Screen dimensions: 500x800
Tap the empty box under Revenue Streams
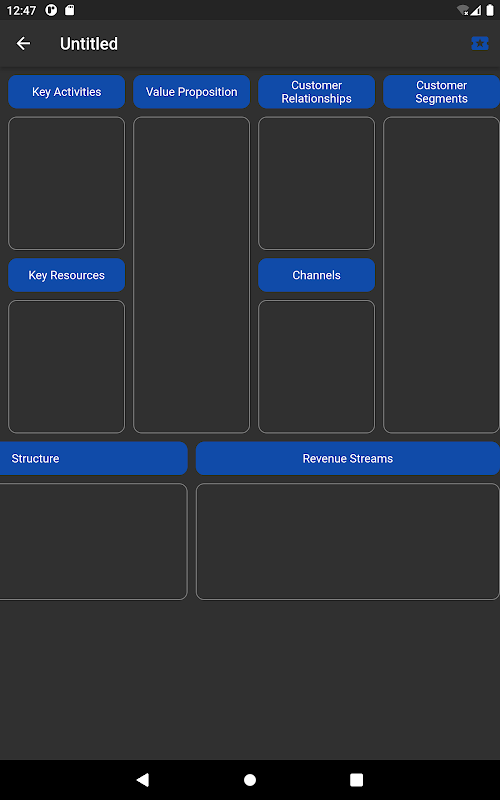click(x=347, y=541)
